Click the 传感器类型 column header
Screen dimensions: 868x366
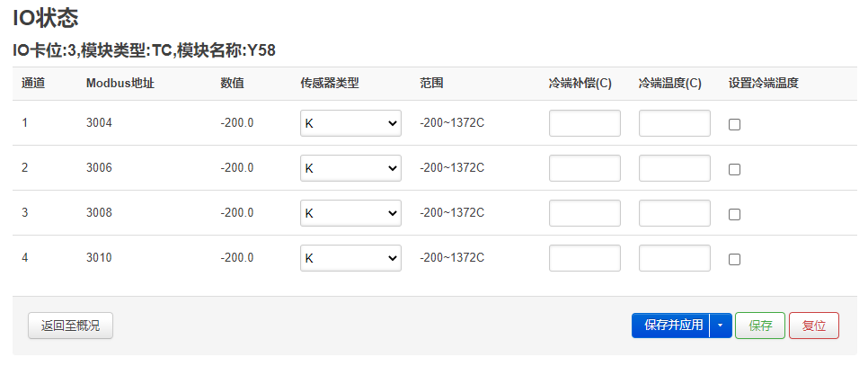coord(330,84)
